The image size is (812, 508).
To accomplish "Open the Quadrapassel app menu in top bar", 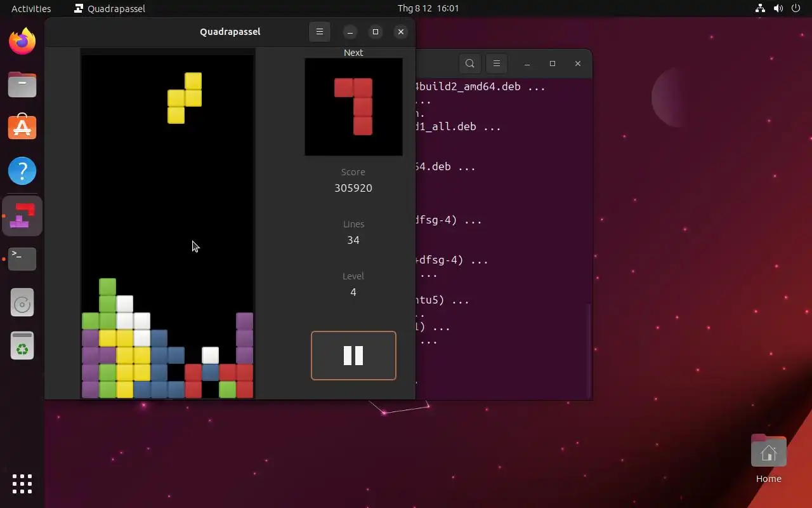I will (110, 8).
